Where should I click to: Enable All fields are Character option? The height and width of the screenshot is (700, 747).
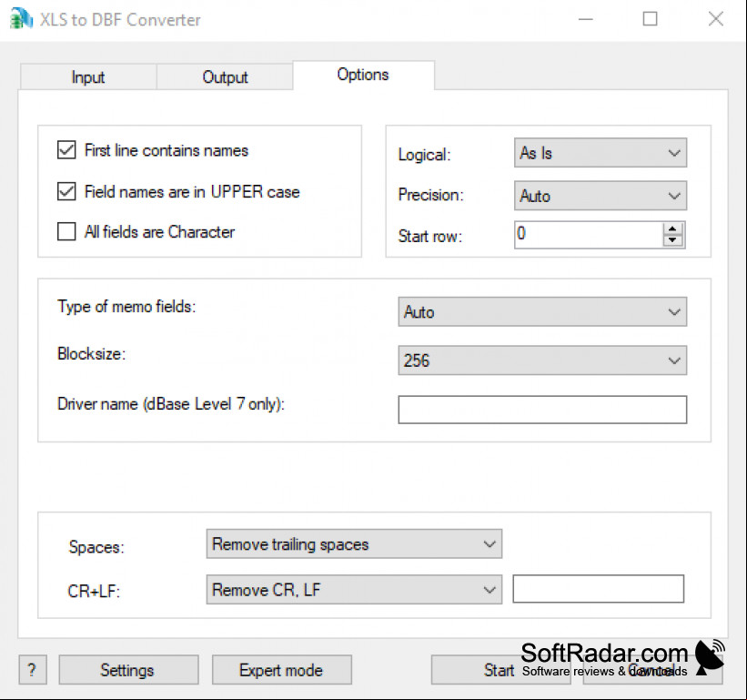click(66, 231)
